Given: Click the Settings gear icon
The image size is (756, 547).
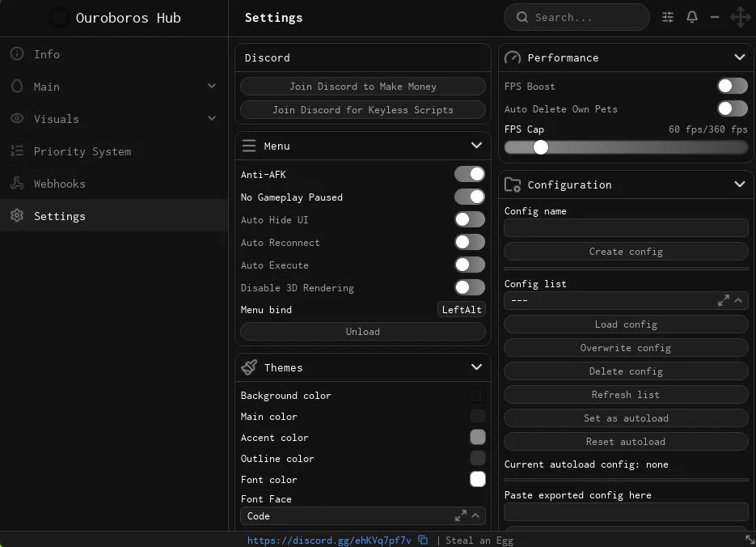Looking at the screenshot, I should [x=17, y=215].
